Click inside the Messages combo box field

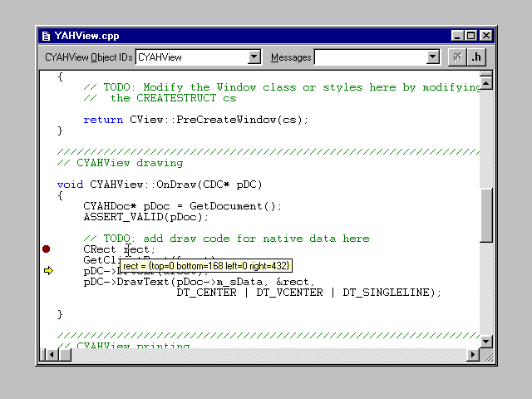click(370, 57)
